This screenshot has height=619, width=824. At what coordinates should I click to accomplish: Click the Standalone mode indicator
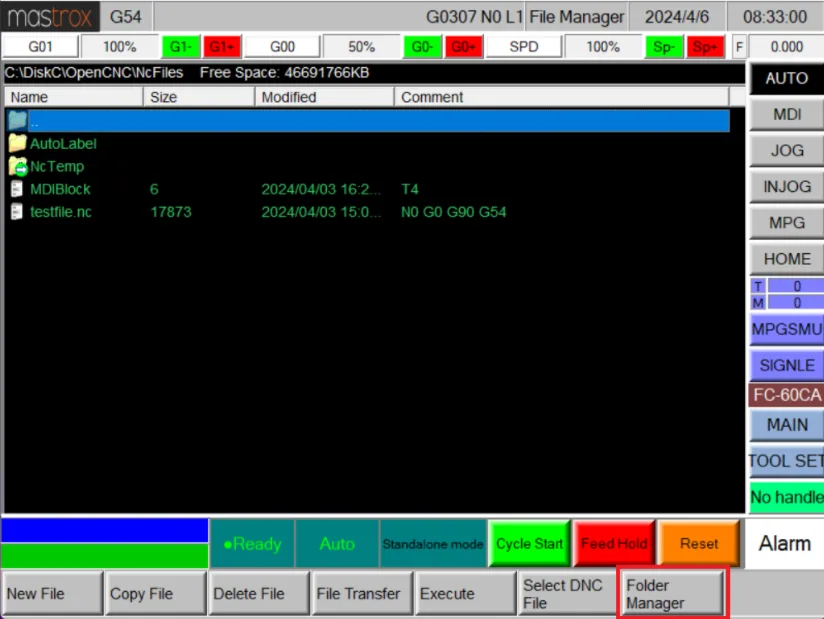(x=432, y=544)
